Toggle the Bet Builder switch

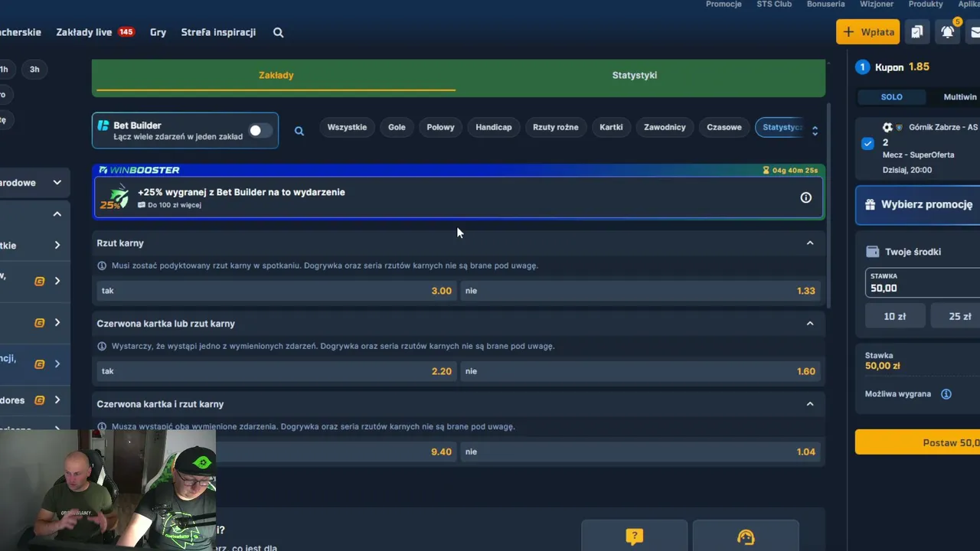tap(260, 130)
